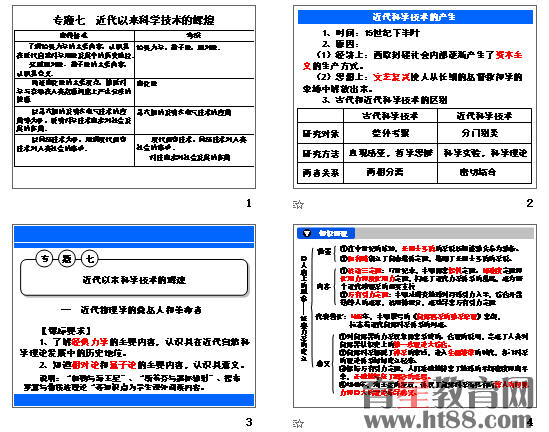Viewport: 549px width, 432px height.
Task: Click the blue title bar on slide 2
Action: click(415, 17)
